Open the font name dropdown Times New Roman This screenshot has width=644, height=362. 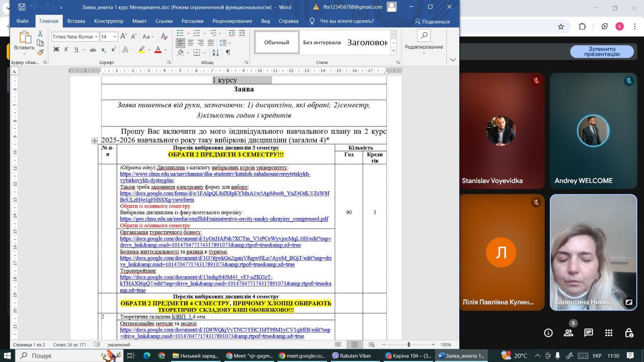click(x=96, y=37)
